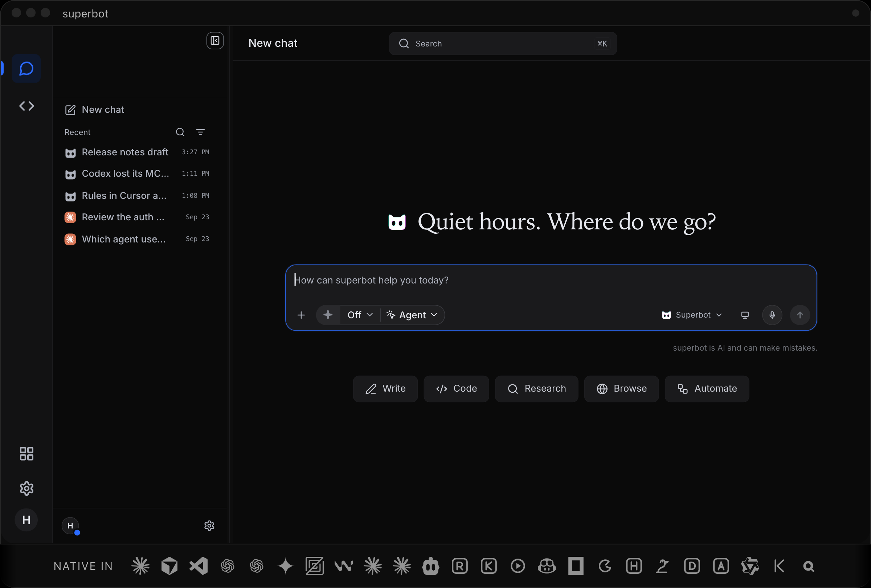Open the Release notes draft chat
871x588 pixels.
pyautogui.click(x=137, y=152)
